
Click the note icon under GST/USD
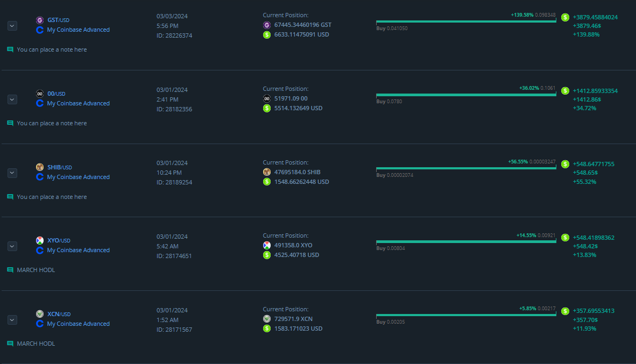pos(10,49)
